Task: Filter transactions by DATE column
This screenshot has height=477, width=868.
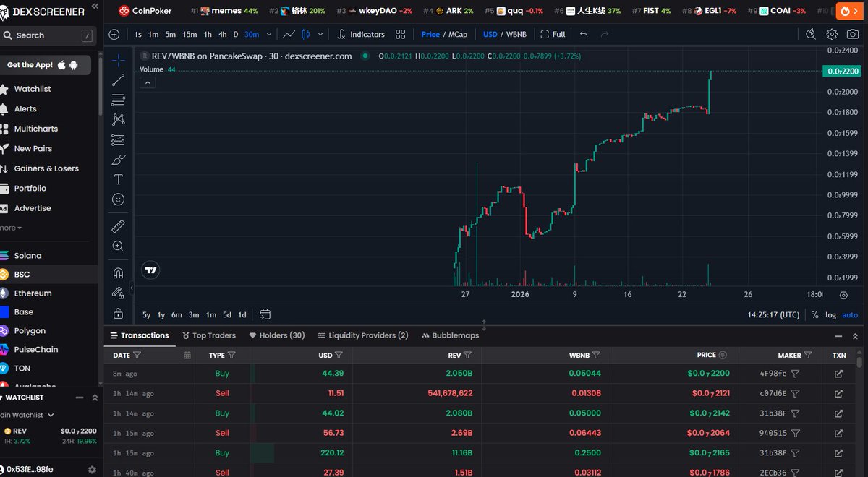Action: click(x=137, y=355)
